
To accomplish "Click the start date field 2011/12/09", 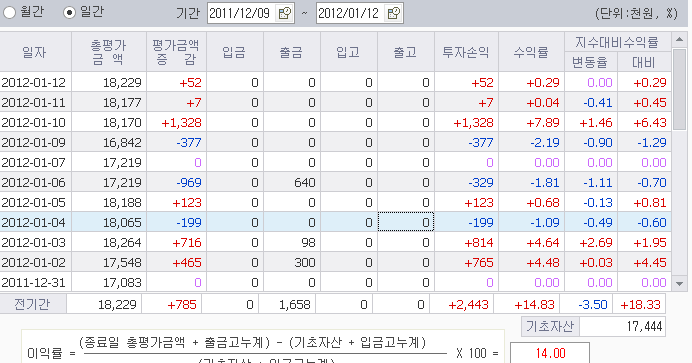I will pyautogui.click(x=241, y=13).
